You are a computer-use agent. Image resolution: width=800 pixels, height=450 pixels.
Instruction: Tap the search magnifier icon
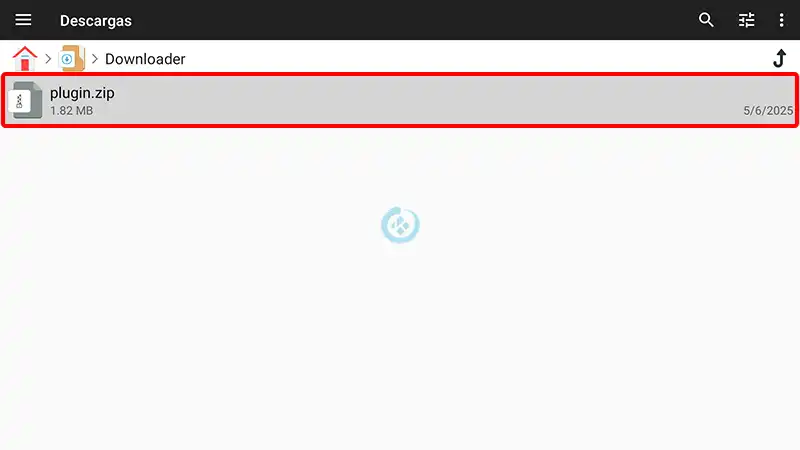click(x=706, y=20)
